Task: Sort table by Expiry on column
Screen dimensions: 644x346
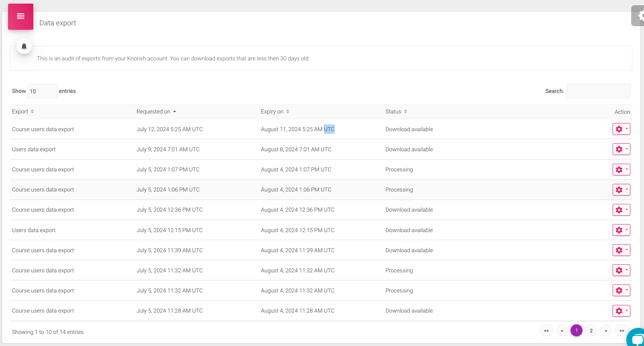Action: 275,111
